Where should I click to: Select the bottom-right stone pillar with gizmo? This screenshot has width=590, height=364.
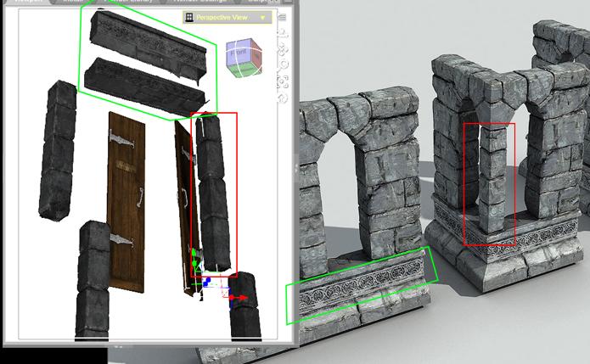pos(245,306)
